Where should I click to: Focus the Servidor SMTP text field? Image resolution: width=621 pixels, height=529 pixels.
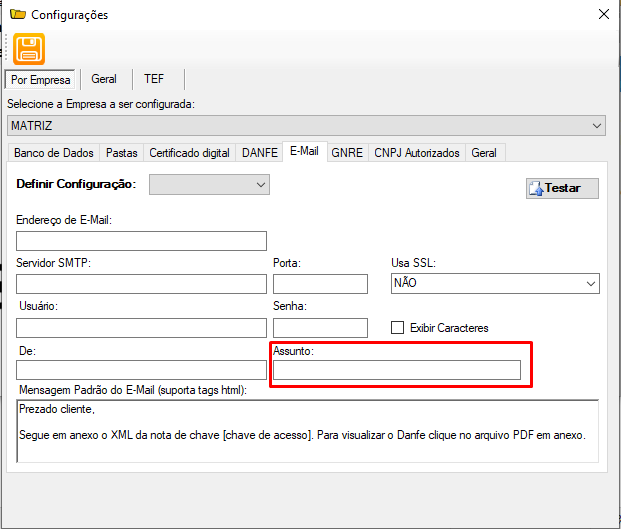tap(141, 284)
